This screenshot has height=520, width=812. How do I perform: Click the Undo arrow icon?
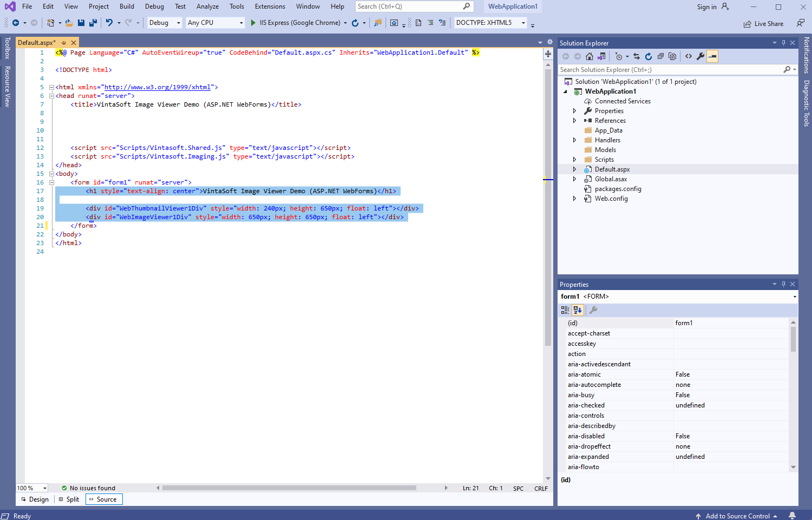point(109,23)
